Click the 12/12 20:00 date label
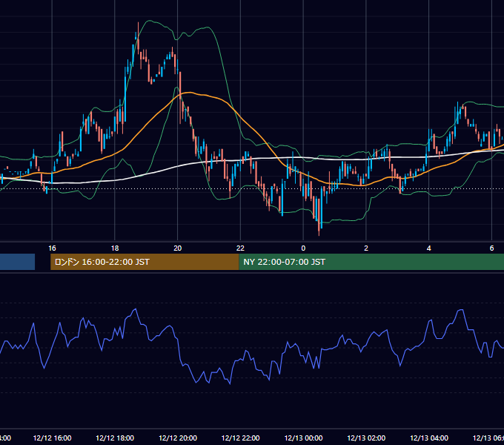 (x=178, y=438)
